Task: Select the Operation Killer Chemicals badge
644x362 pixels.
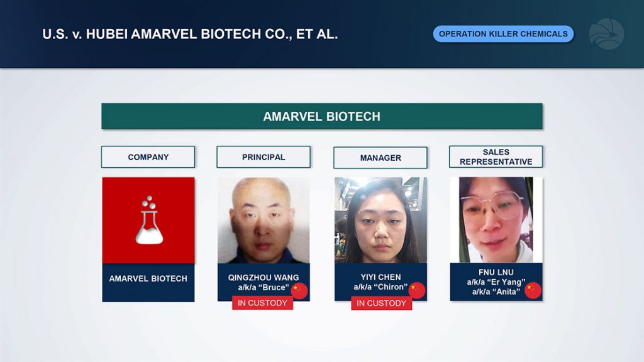Action: tap(503, 34)
